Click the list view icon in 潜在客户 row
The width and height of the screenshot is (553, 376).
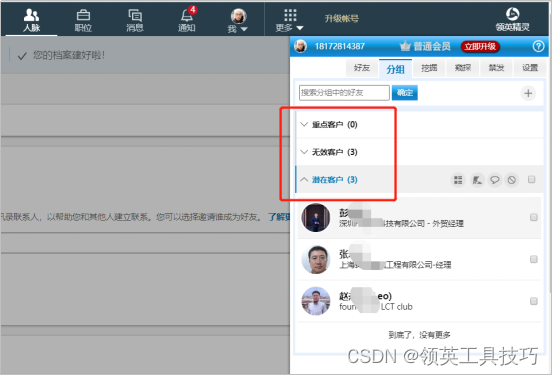458,180
